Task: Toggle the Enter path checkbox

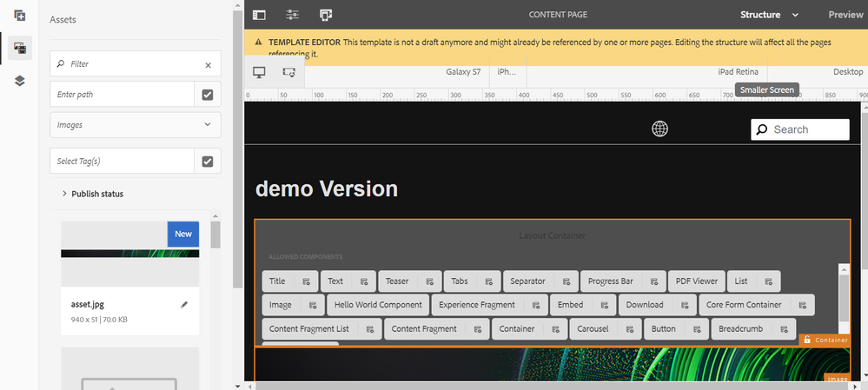Action: click(208, 95)
